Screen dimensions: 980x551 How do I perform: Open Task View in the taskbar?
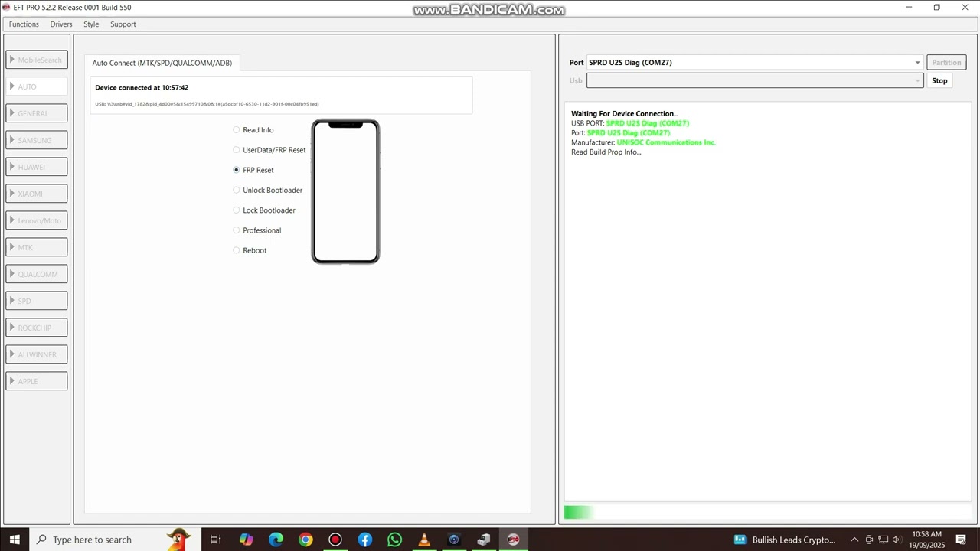[x=215, y=540]
